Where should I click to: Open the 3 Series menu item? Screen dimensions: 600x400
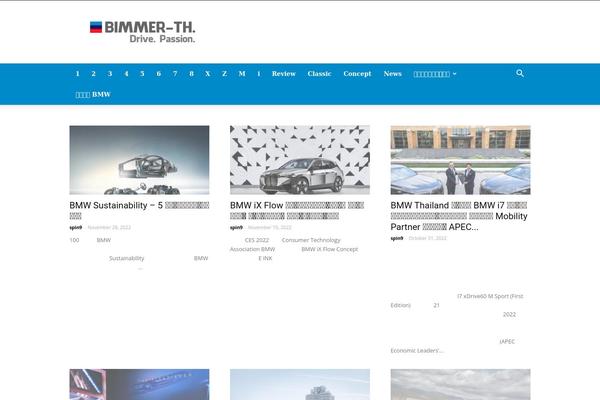[110, 73]
